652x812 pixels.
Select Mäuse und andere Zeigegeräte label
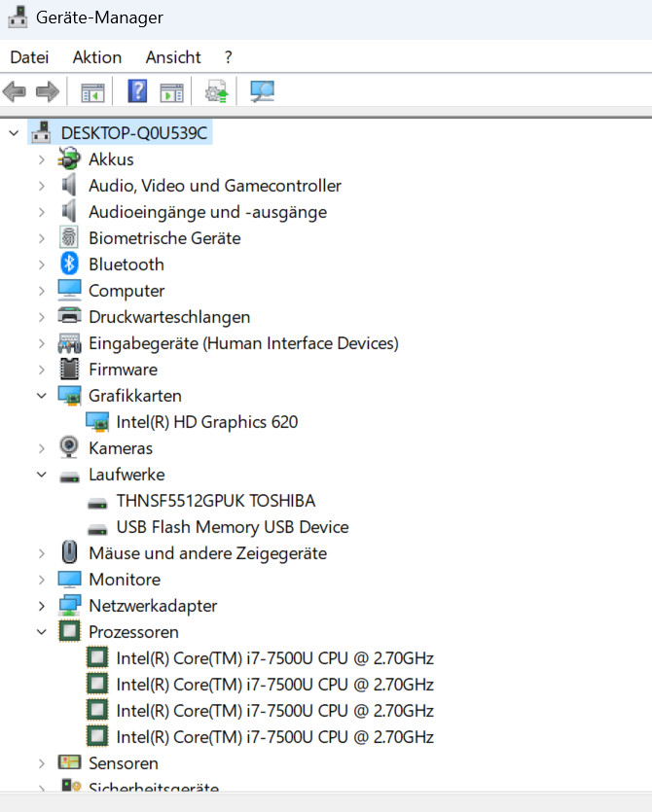208,553
